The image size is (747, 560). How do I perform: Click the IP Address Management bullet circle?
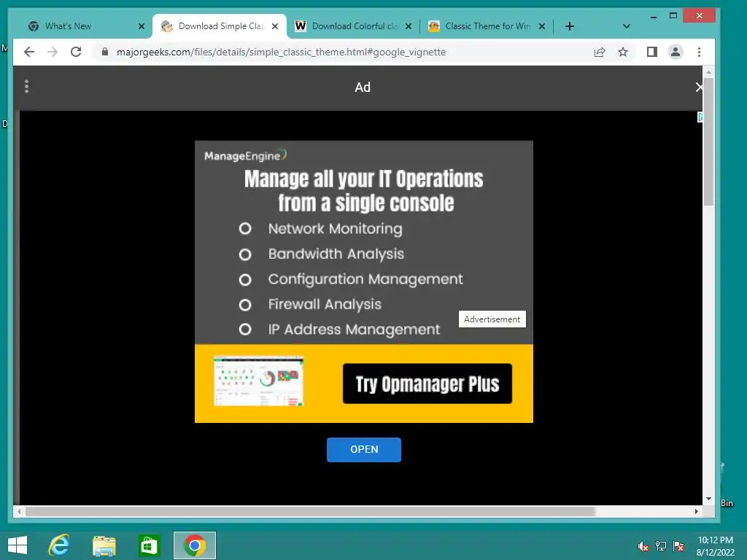coord(245,329)
